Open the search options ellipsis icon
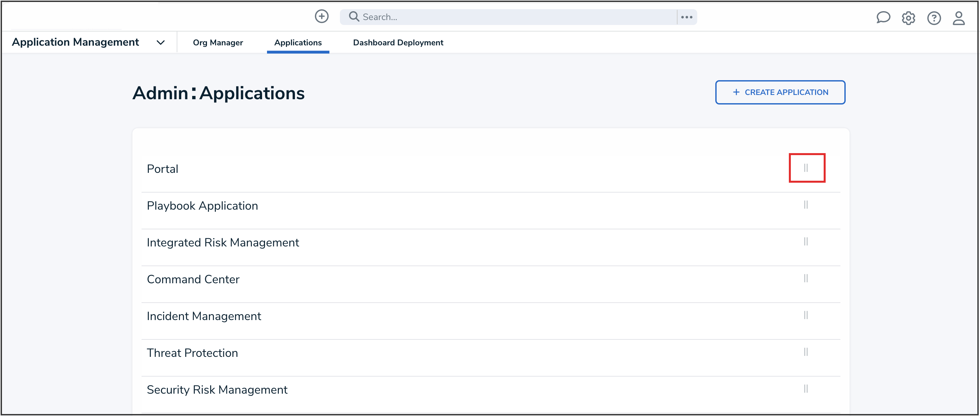 pos(687,17)
